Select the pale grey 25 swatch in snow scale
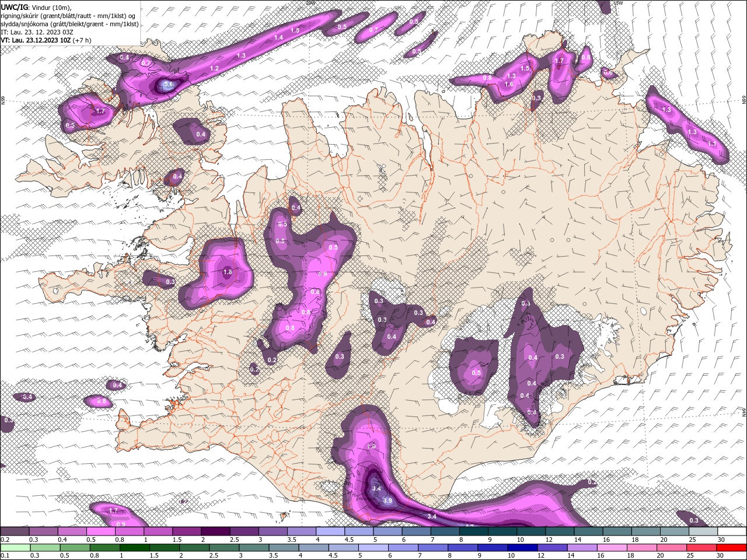 (703, 531)
